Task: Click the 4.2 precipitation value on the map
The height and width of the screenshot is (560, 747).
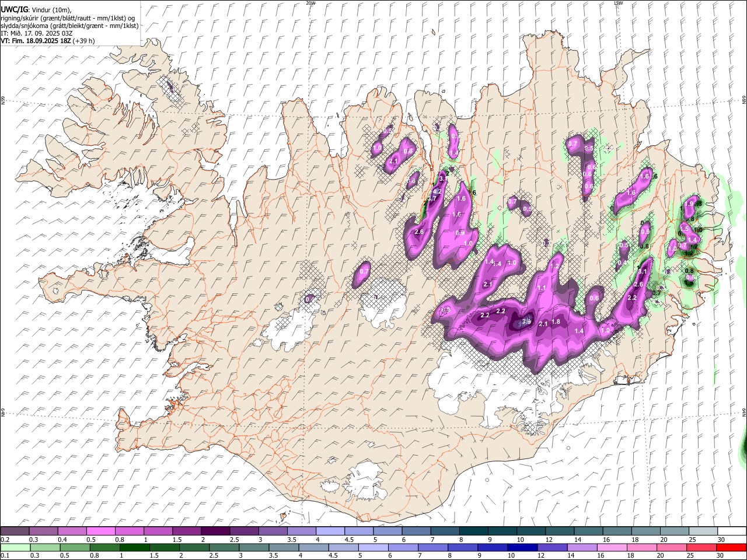Action: [437, 191]
